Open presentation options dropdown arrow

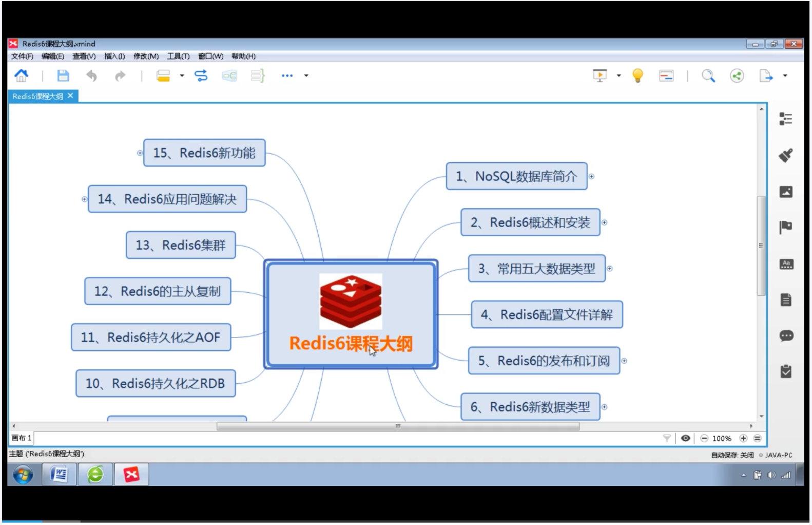618,76
